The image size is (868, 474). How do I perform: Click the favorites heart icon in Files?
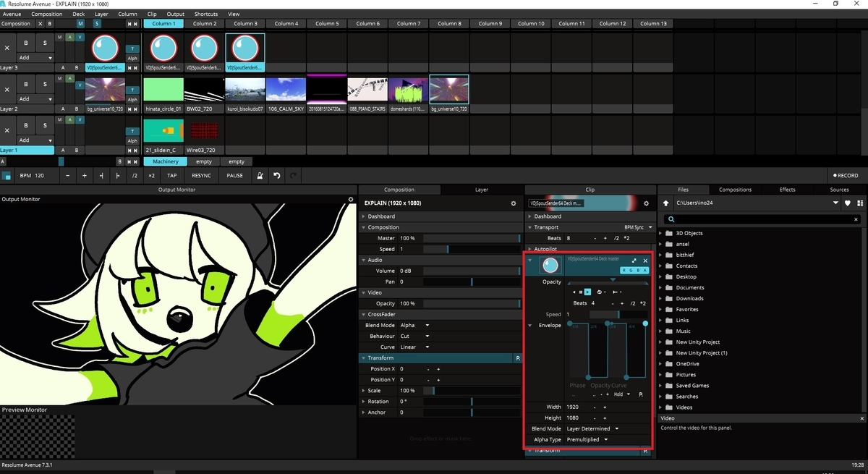pyautogui.click(x=848, y=203)
